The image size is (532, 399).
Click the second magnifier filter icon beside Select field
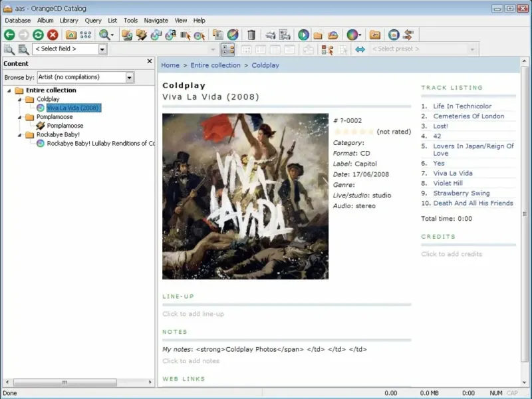(23, 49)
